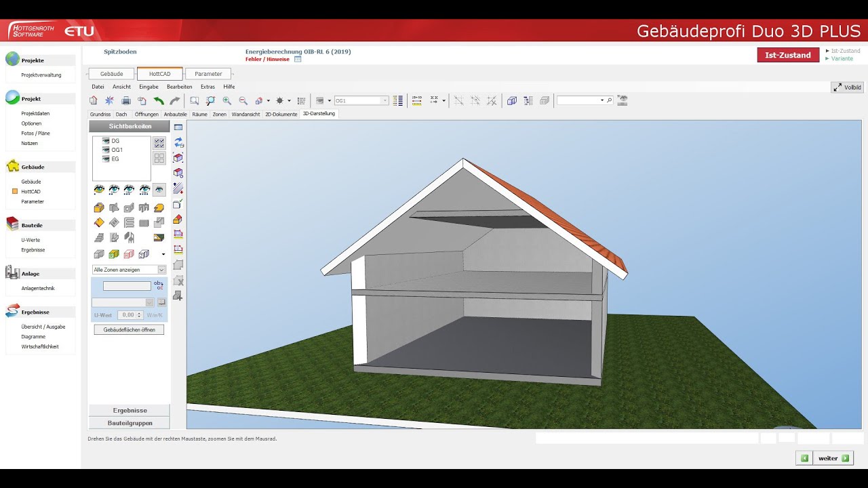The image size is (868, 488).
Task: Open the search field dropdown arrow in the toolbar
Action: 602,100
